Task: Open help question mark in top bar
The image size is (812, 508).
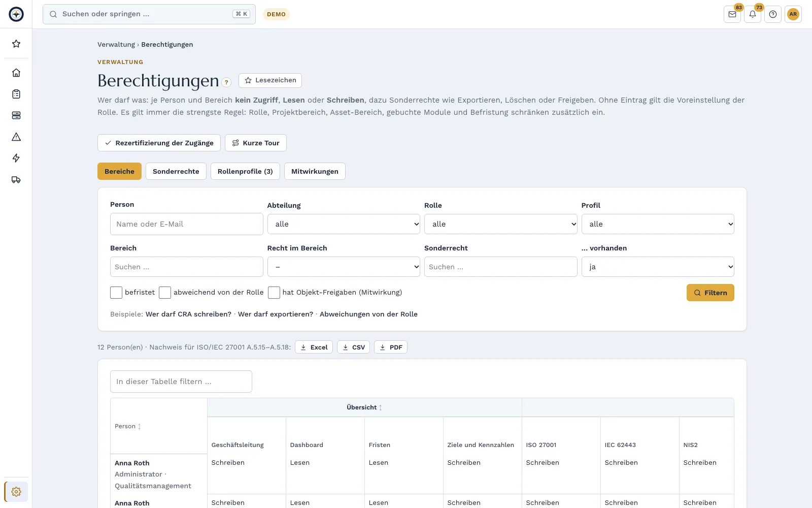Action: point(773,14)
